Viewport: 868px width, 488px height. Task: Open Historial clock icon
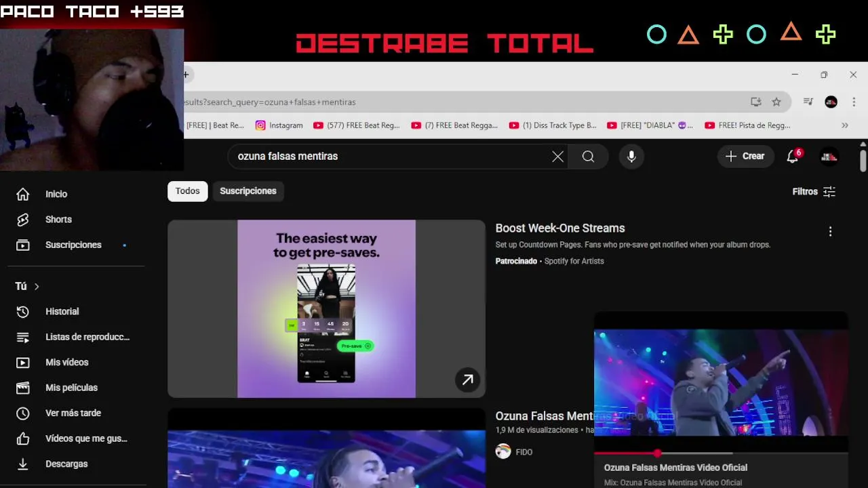click(x=23, y=312)
